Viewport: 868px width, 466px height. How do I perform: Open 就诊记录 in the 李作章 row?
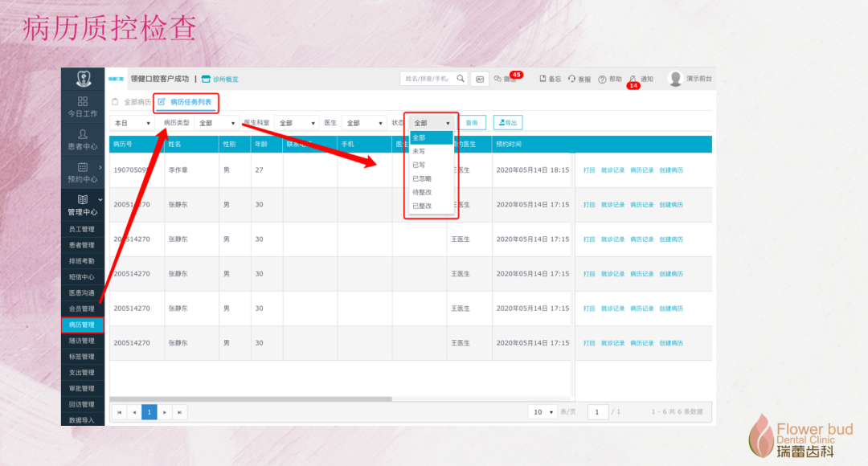612,170
